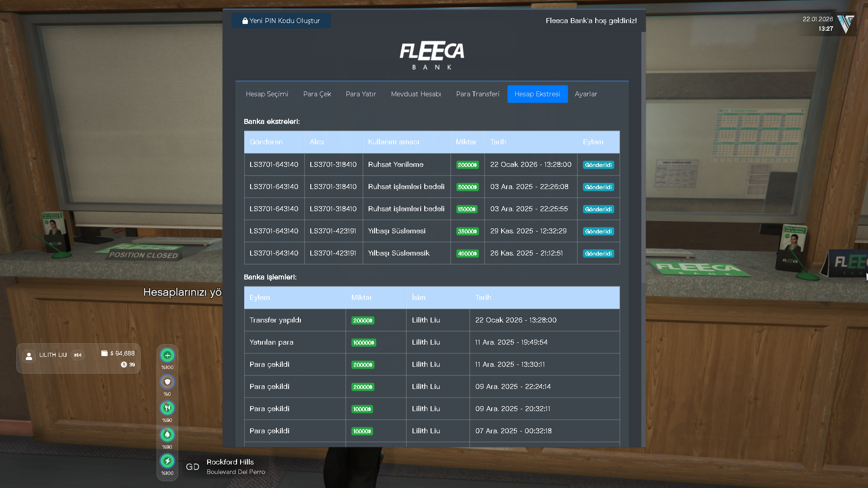Click the 22.01.2026 date in corner
The width and height of the screenshot is (868, 488).
point(818,19)
